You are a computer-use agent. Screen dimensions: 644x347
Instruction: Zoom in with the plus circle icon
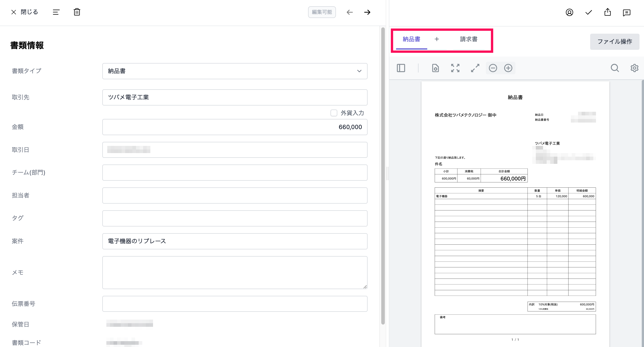tap(508, 68)
